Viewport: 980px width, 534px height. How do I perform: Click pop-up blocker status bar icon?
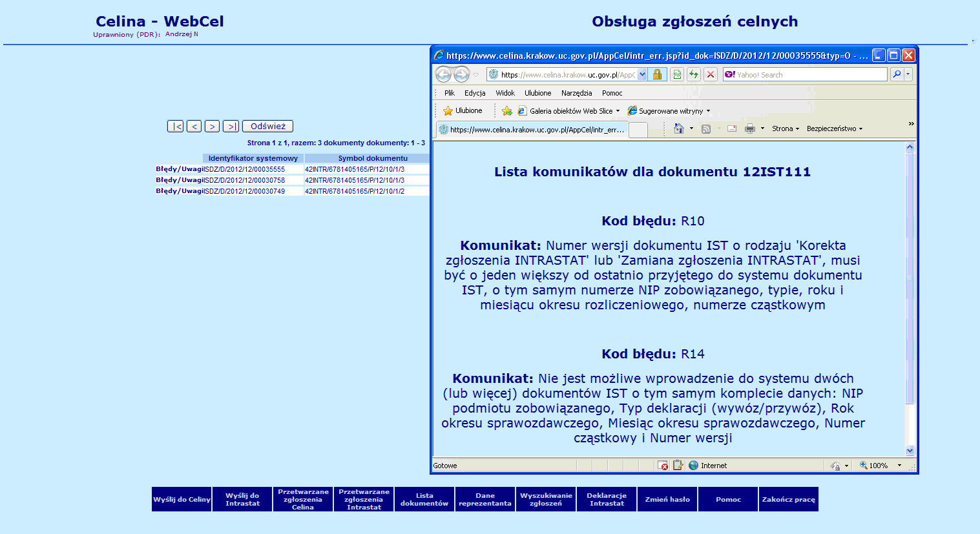(663, 466)
